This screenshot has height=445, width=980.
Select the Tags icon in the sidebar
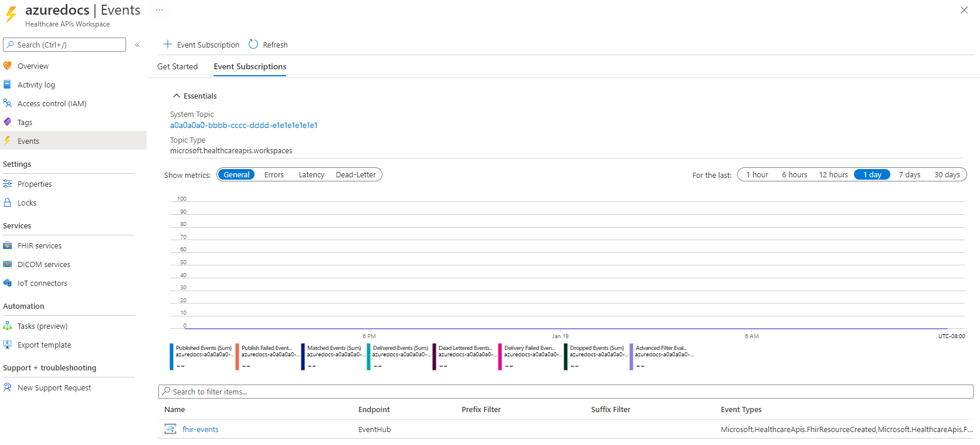pos(8,122)
